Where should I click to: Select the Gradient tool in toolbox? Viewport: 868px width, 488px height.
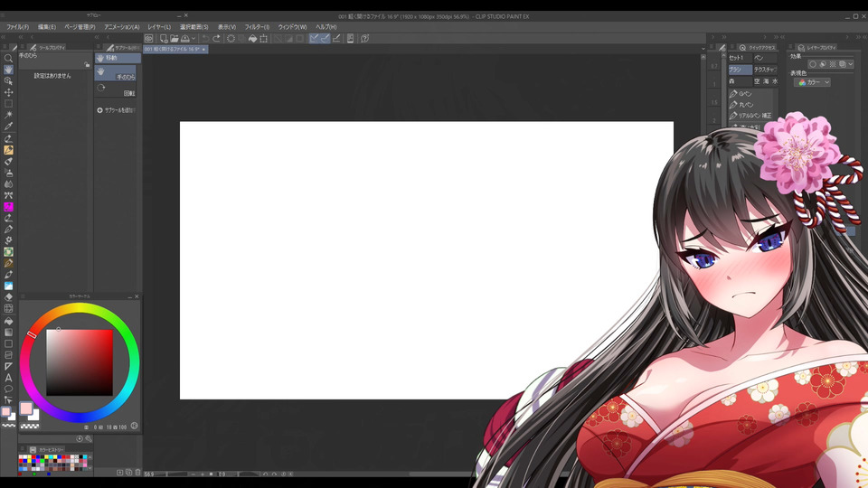8,332
